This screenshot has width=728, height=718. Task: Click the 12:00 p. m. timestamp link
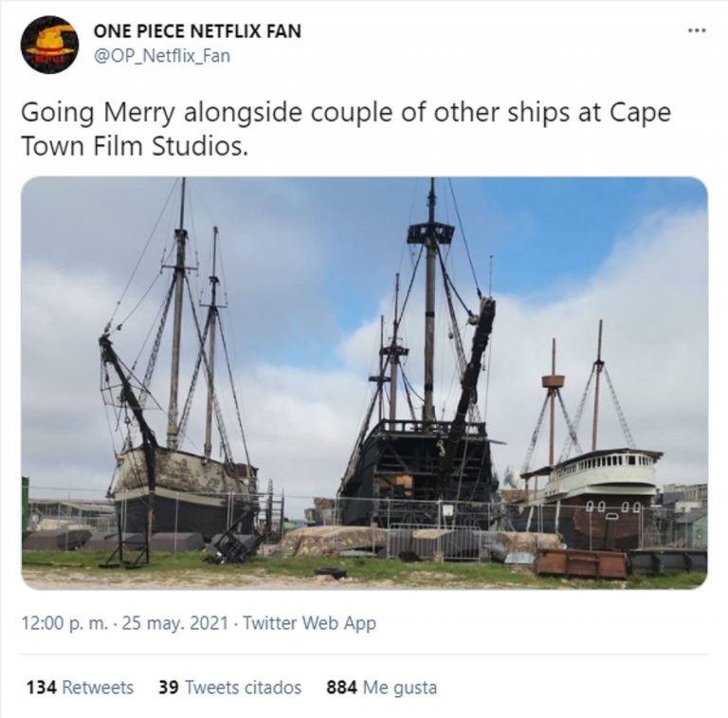click(64, 623)
